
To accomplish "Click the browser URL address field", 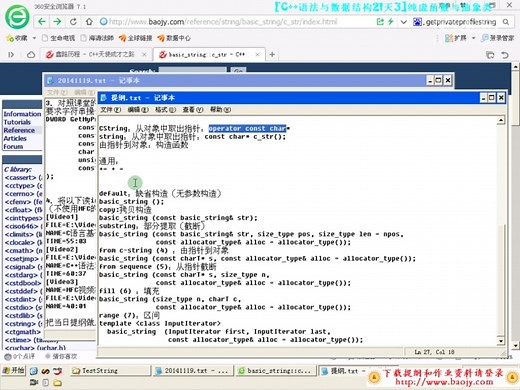I will [x=233, y=22].
